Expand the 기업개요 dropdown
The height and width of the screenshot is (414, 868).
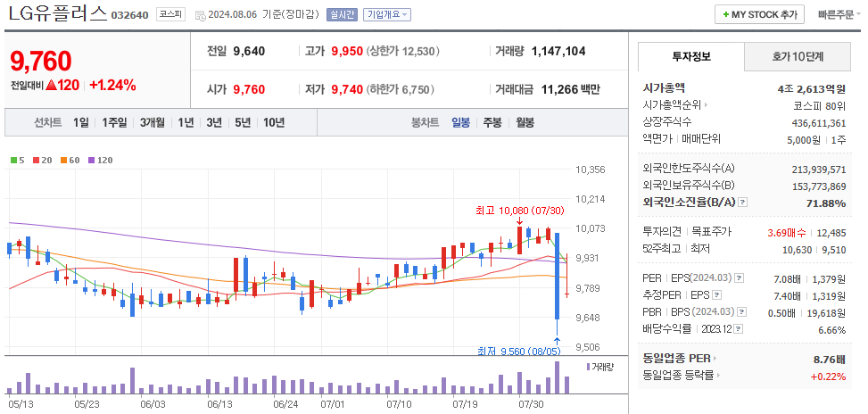[387, 15]
